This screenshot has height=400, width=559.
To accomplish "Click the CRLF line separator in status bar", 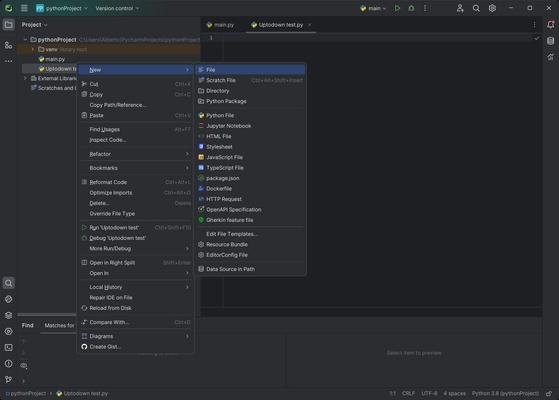I will click(x=408, y=393).
